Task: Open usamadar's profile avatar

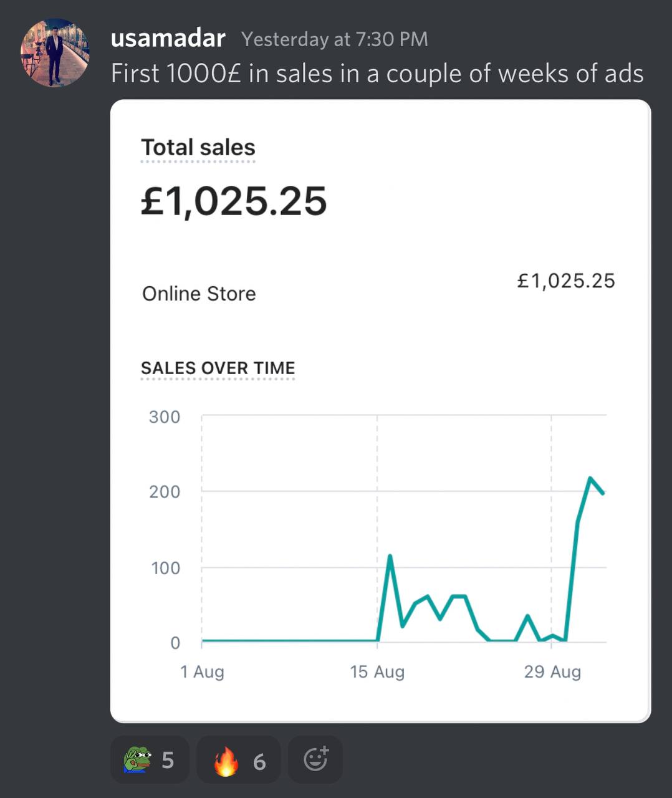Action: click(x=55, y=53)
